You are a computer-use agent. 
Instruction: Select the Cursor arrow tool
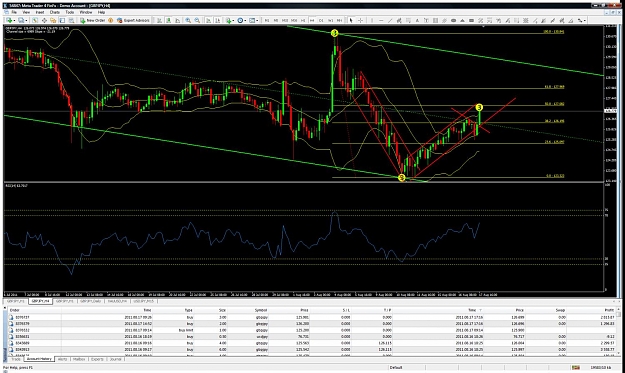click(351, 20)
